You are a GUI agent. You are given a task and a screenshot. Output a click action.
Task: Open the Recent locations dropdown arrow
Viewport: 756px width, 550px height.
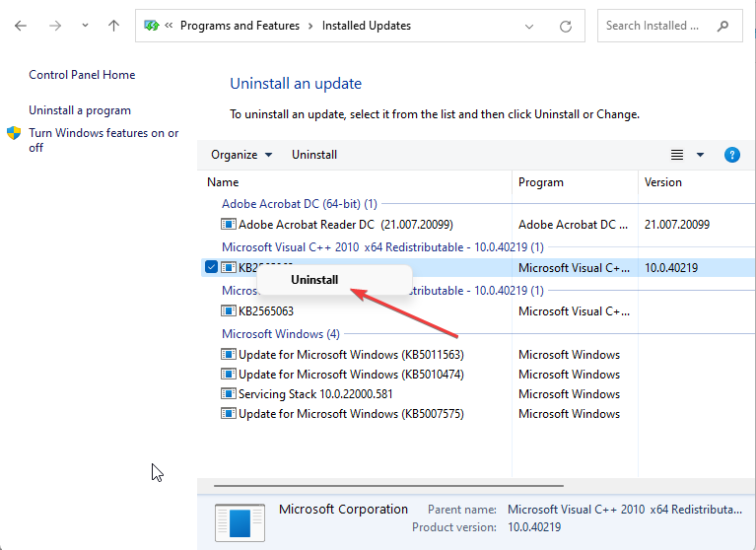coord(85,26)
